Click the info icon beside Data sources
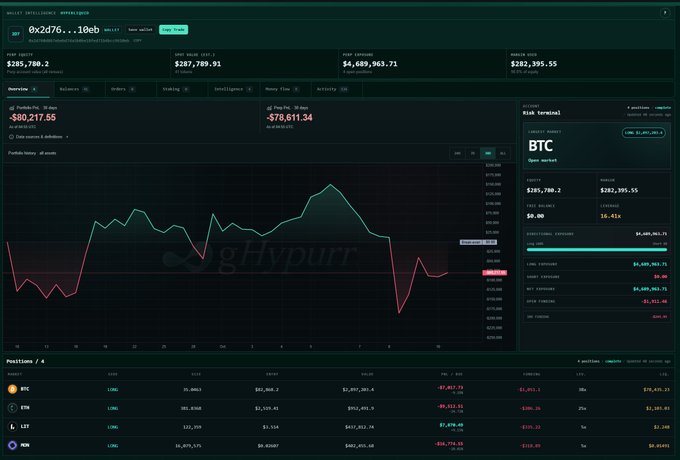 tap(11, 137)
